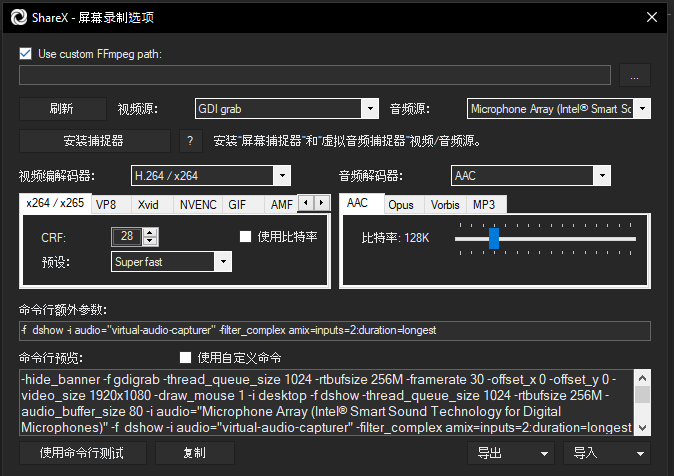Enable the 使用自定义命令 checkbox
Viewport: 674px width, 476px height.
click(185, 358)
